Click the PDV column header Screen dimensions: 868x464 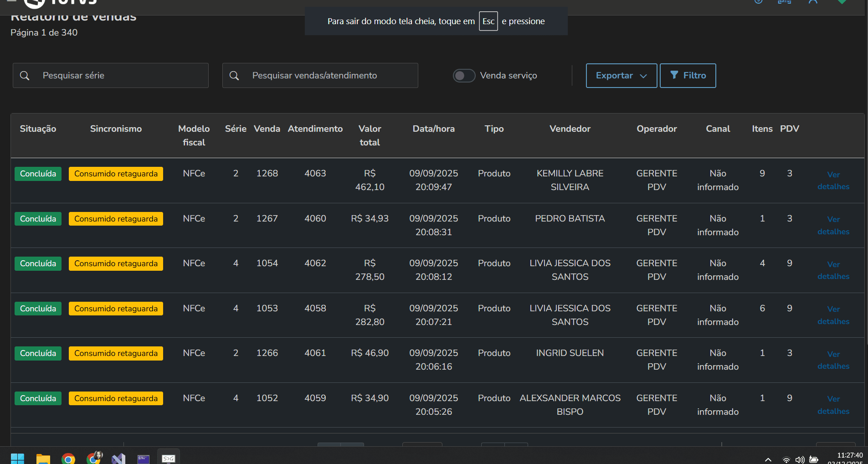790,129
